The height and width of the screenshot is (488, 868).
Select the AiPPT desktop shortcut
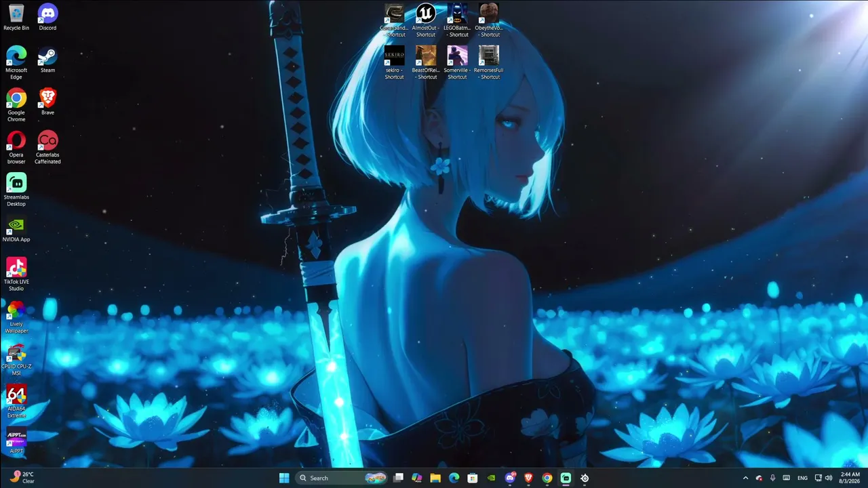pyautogui.click(x=16, y=441)
